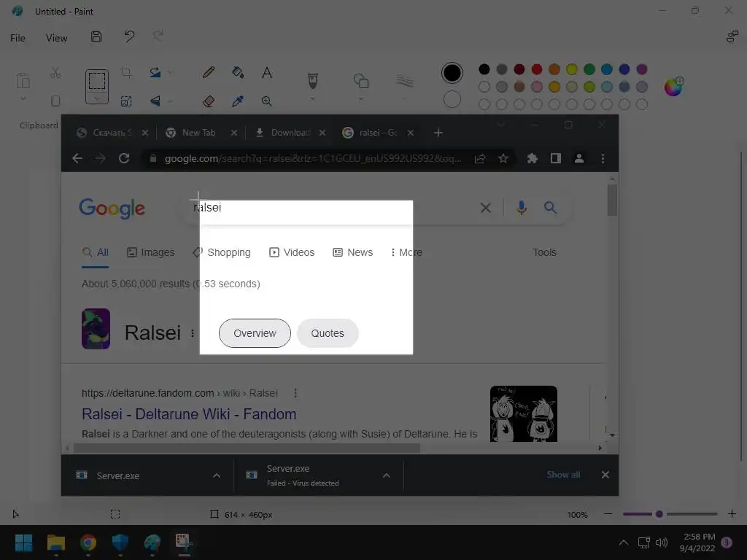Click the Ralsei fan art thumbnail
The height and width of the screenshot is (560, 747).
524,413
